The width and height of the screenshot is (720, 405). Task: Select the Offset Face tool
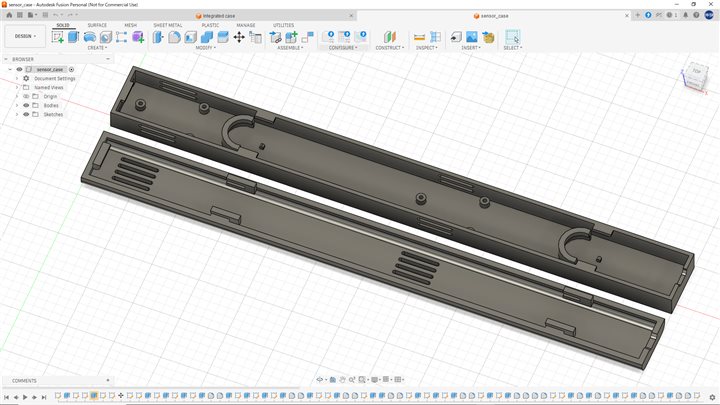pos(223,37)
